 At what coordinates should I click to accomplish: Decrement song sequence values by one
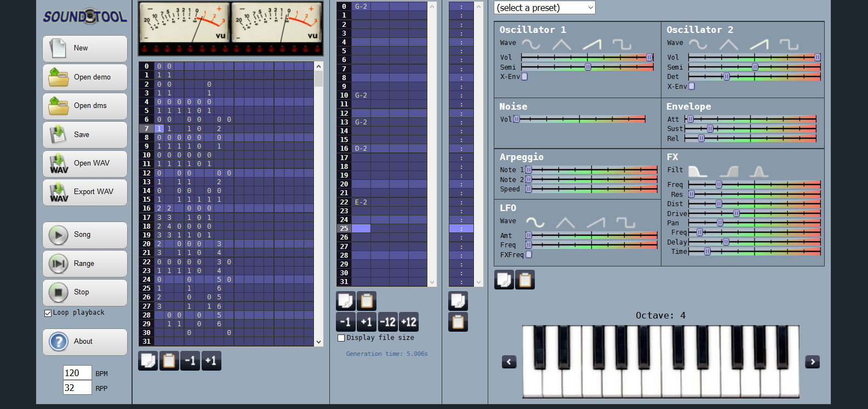(190, 361)
